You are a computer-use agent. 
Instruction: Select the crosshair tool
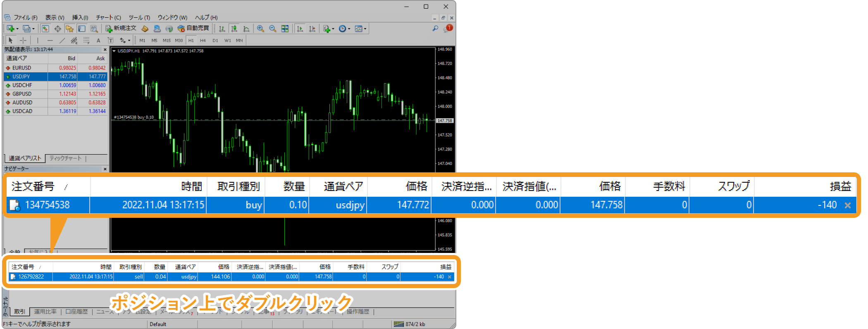coord(23,40)
